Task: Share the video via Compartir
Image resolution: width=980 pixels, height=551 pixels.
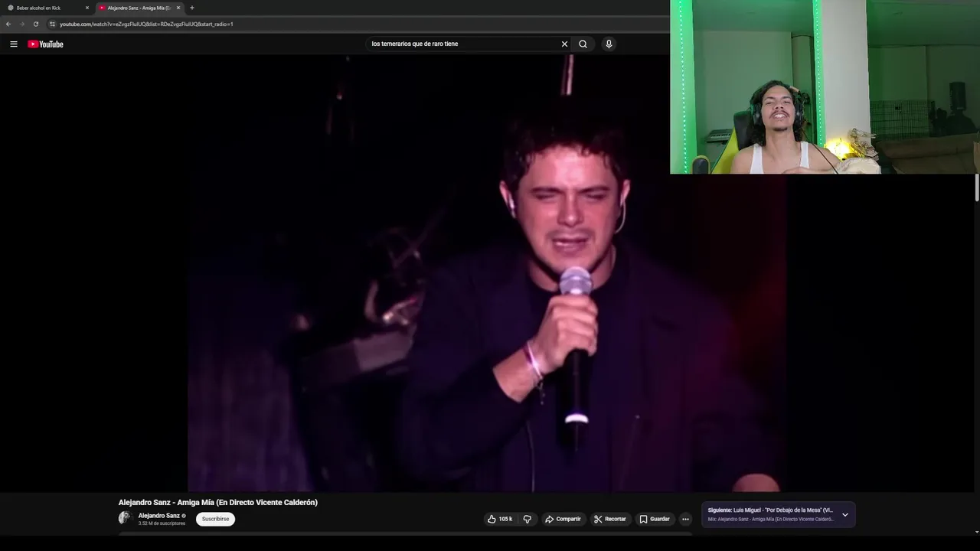Action: [563, 519]
